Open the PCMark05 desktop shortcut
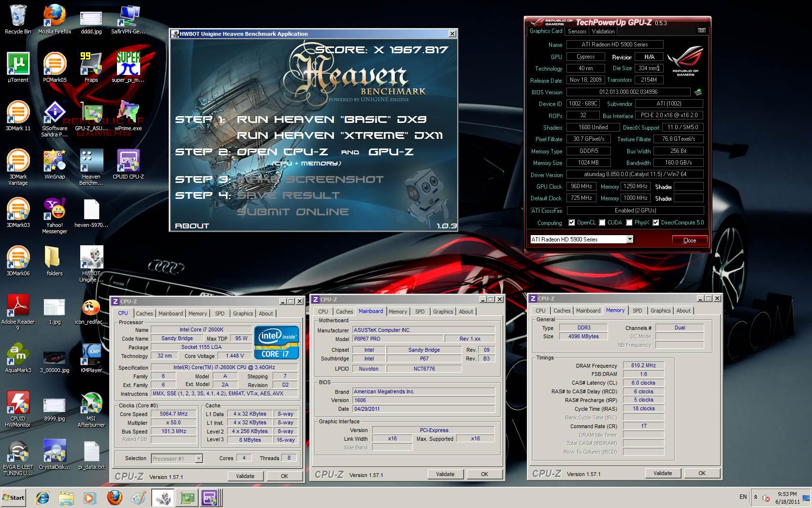Image resolution: width=812 pixels, height=508 pixels. coord(55,68)
